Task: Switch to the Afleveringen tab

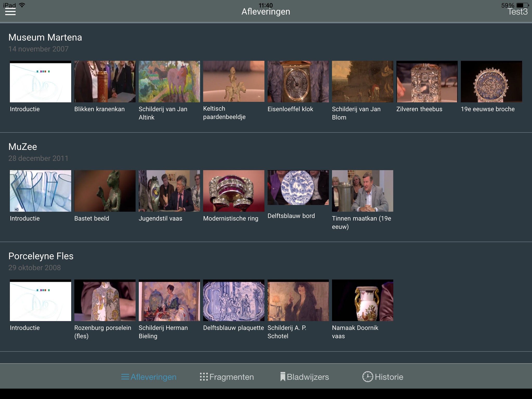Action: point(149,377)
